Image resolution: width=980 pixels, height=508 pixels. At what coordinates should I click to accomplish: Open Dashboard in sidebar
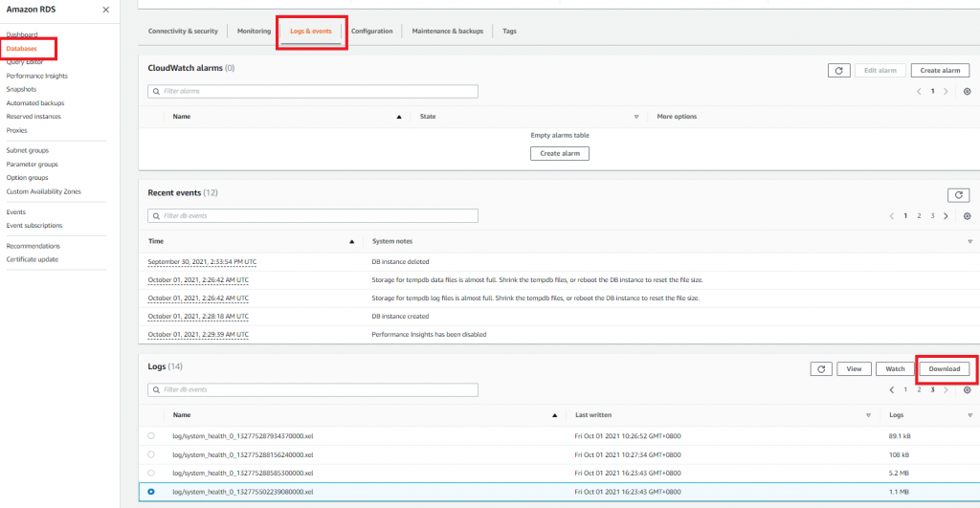[x=22, y=35]
